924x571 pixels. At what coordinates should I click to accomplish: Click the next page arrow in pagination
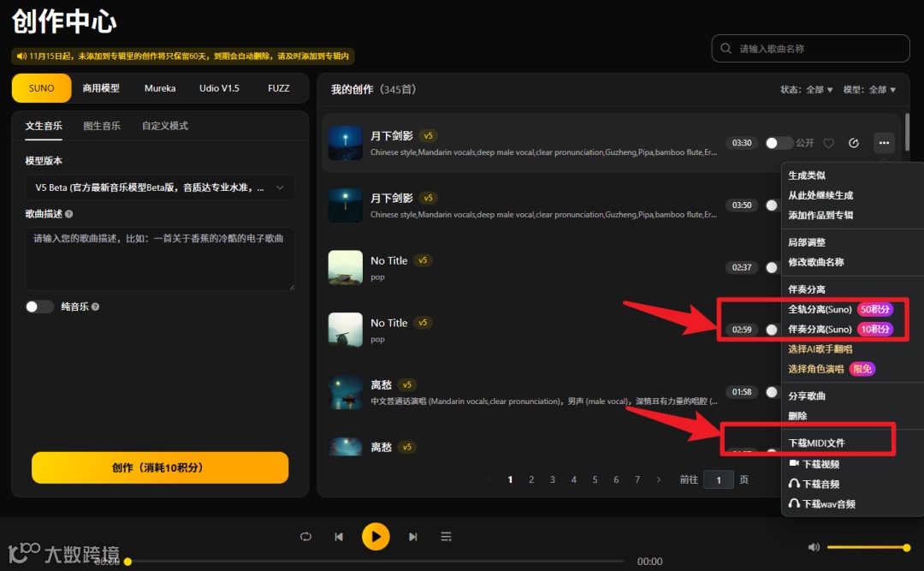coord(658,479)
